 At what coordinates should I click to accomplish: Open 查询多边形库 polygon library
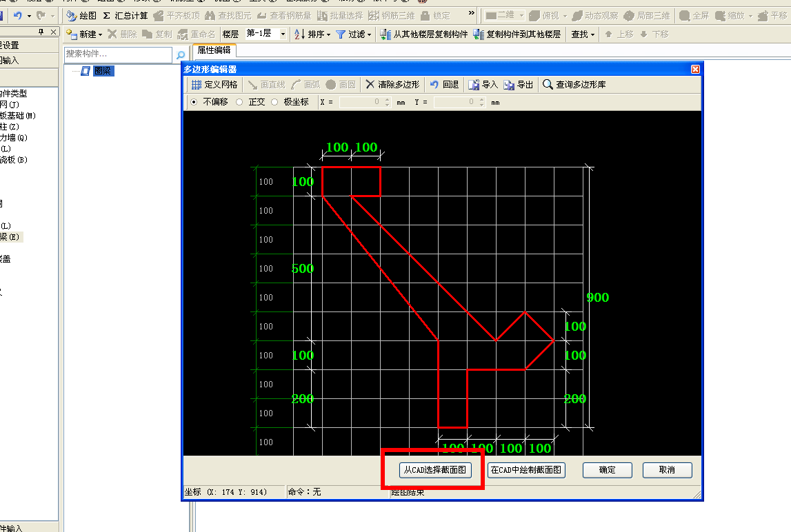[x=574, y=84]
